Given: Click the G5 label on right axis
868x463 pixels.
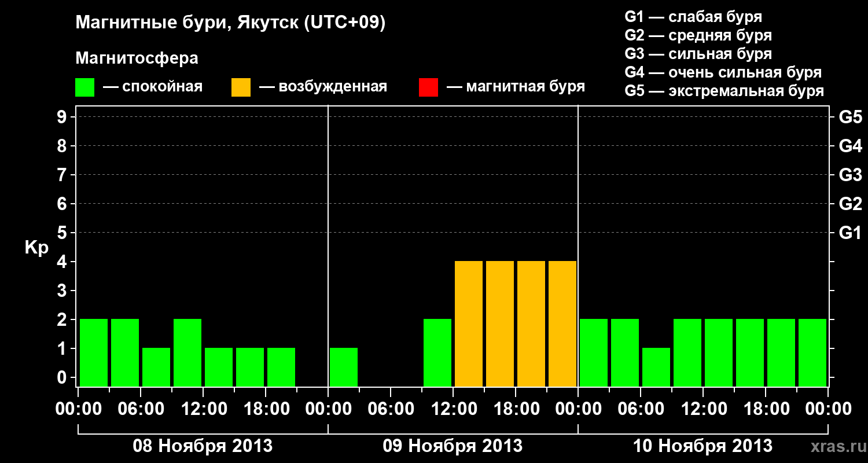Looking at the screenshot, I should coord(850,117).
